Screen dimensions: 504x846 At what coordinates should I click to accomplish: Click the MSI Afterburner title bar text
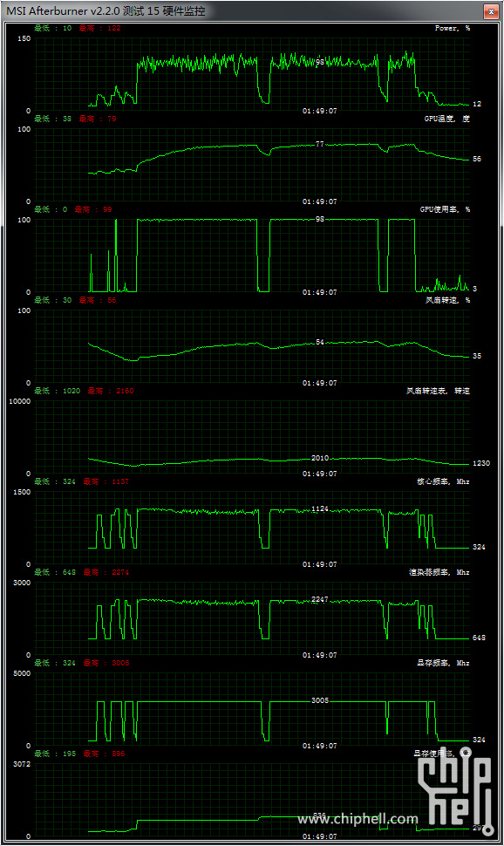106,10
